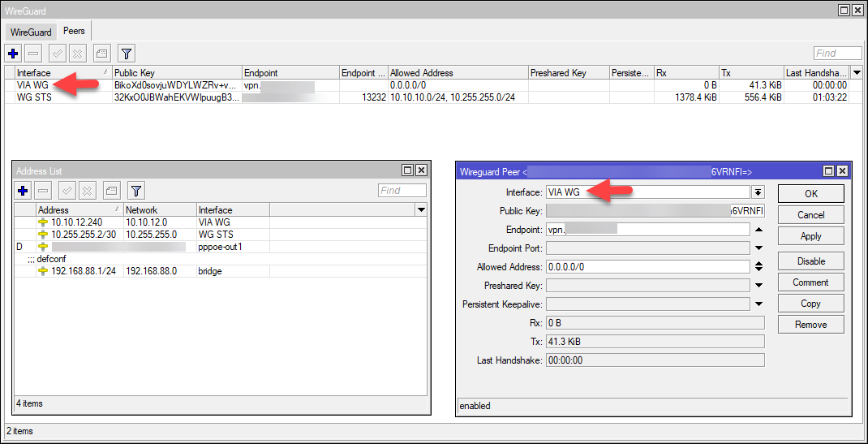868x444 pixels.
Task: Add new peer with plus icon in WireGuard toolbar
Action: point(14,54)
